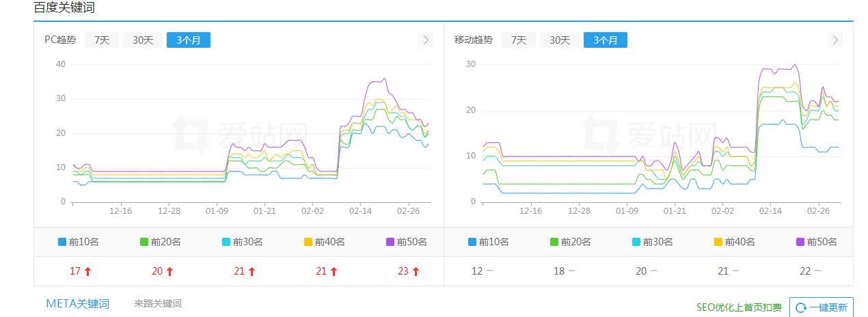Switch 移动趋势 chart to 7天

coord(519,40)
